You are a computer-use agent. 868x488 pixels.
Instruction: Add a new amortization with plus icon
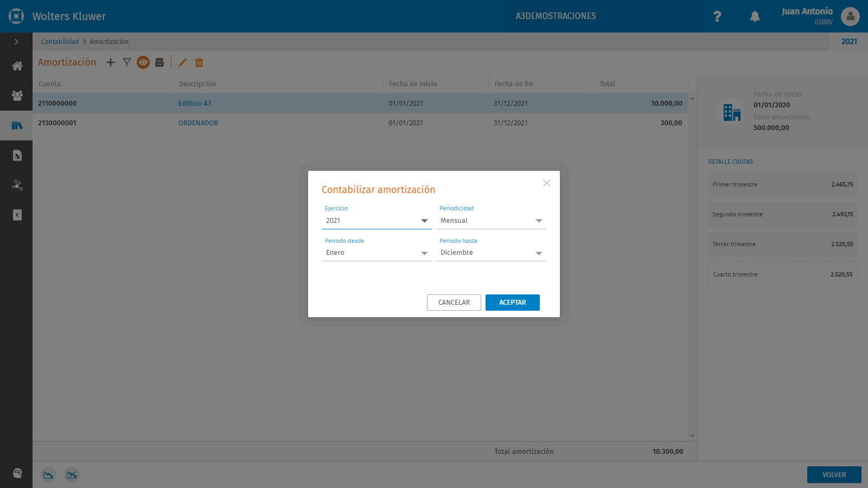click(111, 62)
